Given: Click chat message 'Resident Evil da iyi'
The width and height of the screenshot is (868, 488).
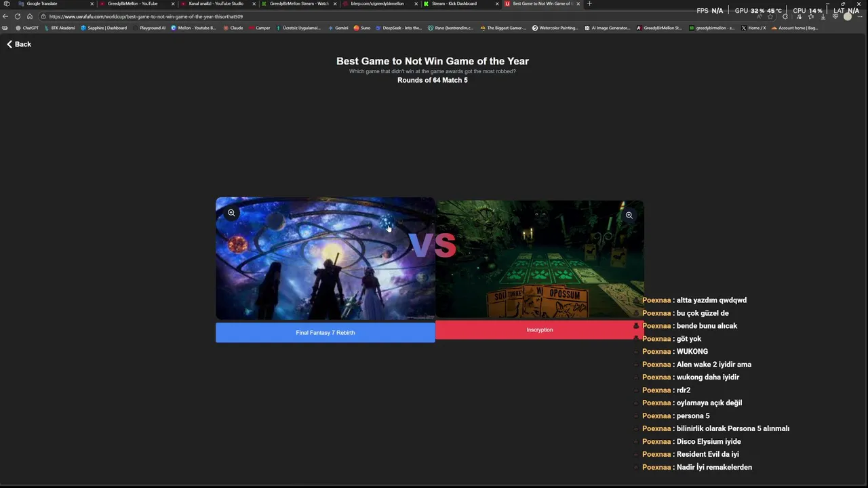Looking at the screenshot, I should tap(708, 455).
